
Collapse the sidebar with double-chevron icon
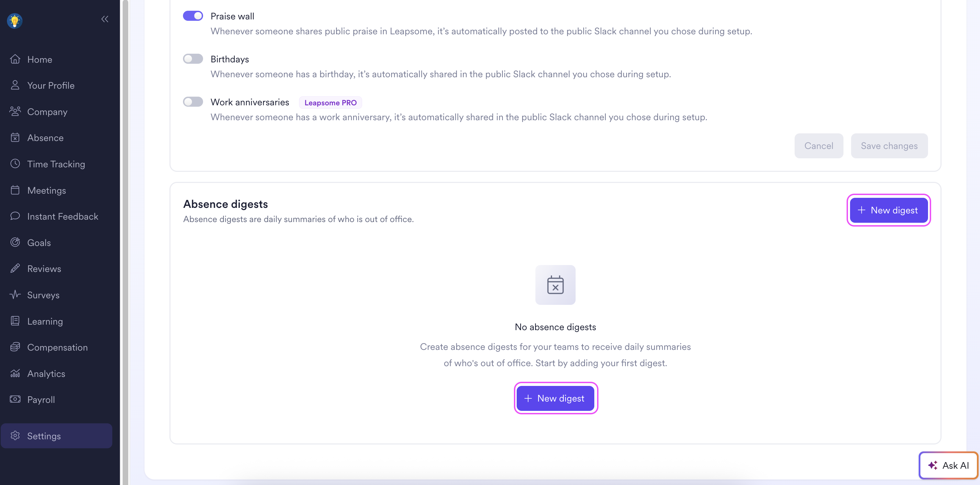[x=105, y=19]
